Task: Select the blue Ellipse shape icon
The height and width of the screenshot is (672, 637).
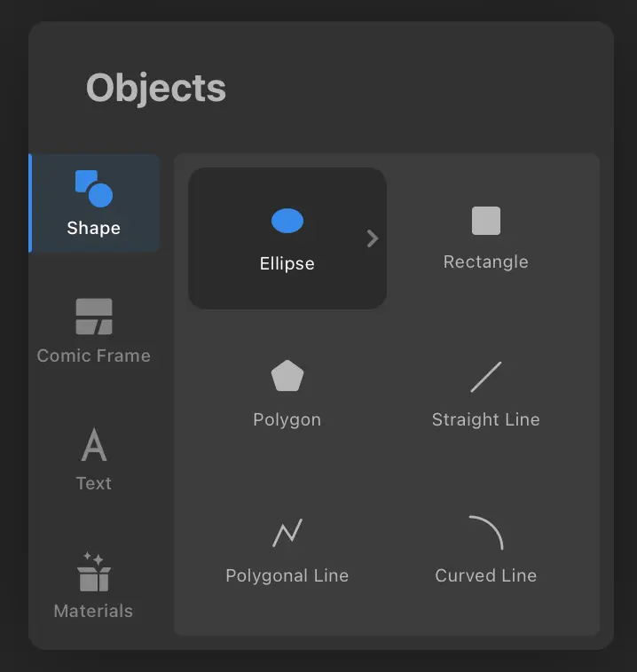Action: tap(287, 221)
